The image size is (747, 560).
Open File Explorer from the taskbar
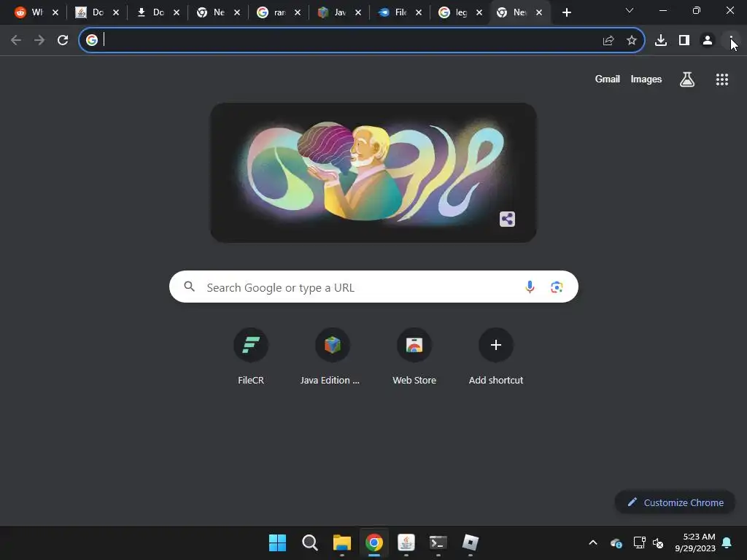pos(341,542)
